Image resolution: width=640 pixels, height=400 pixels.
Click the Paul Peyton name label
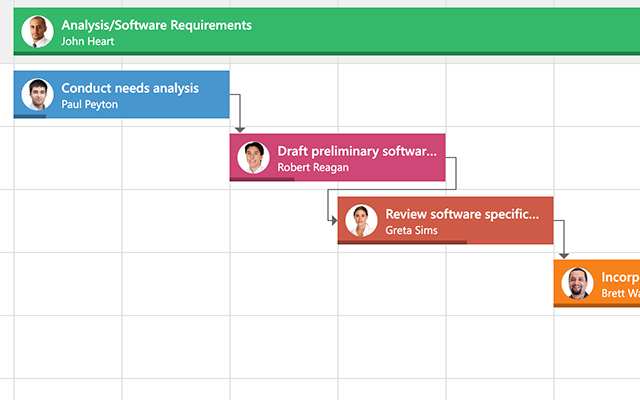89,104
